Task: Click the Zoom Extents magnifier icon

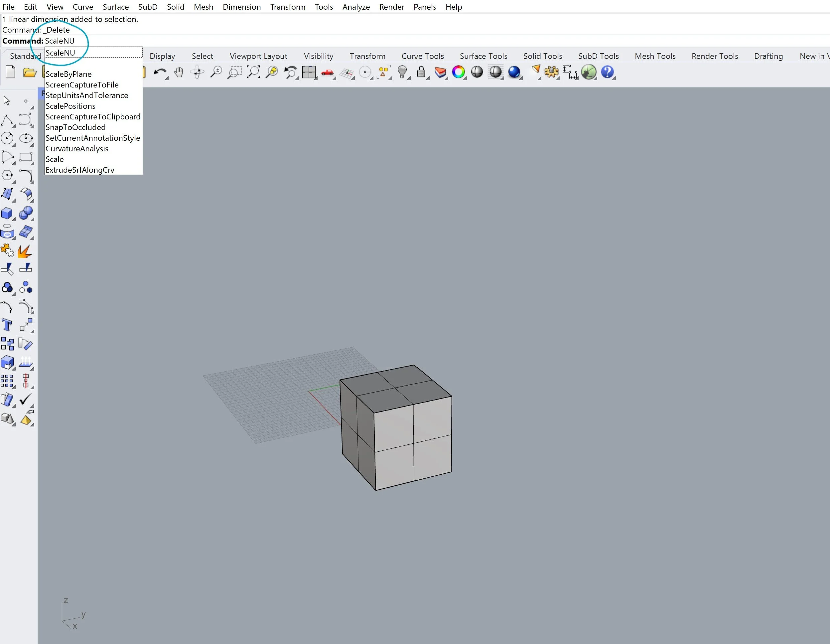Action: [x=253, y=72]
